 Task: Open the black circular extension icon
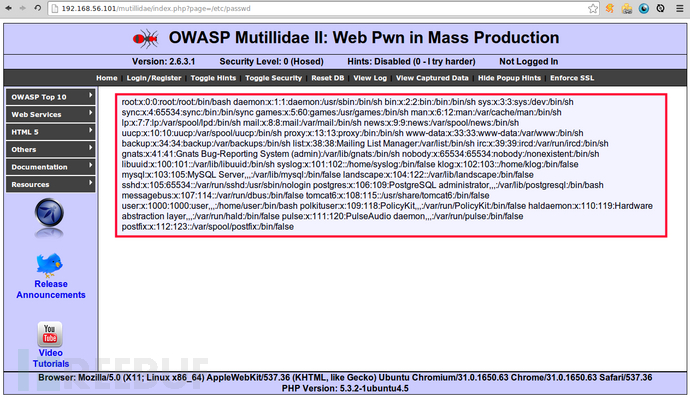click(x=661, y=8)
